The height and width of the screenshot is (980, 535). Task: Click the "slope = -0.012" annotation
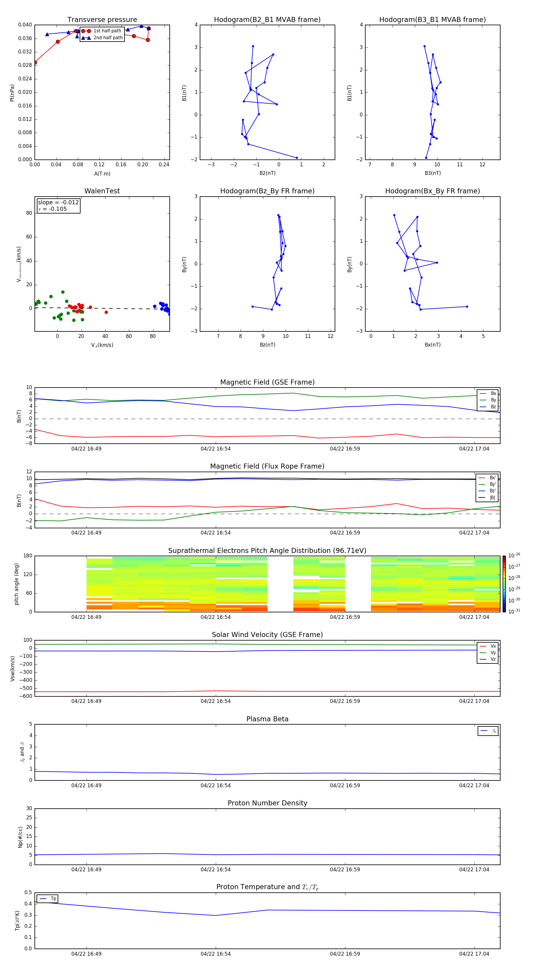58,203
